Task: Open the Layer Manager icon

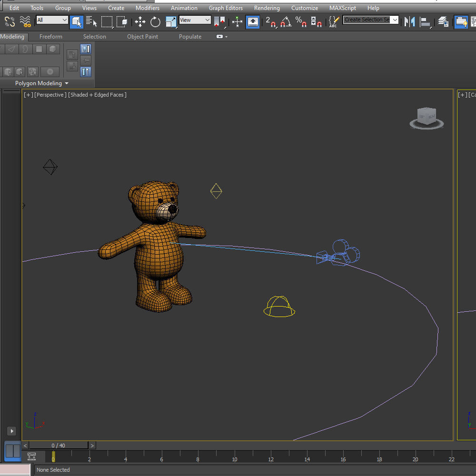Action: (443, 21)
